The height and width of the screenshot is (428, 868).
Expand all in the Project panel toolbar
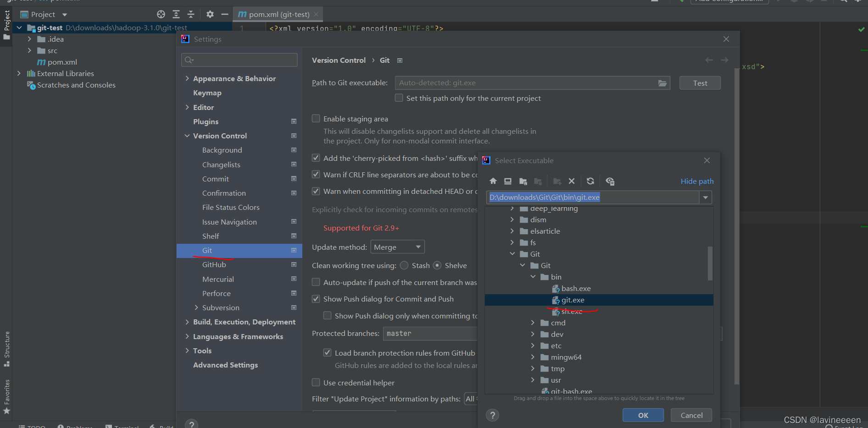click(176, 14)
